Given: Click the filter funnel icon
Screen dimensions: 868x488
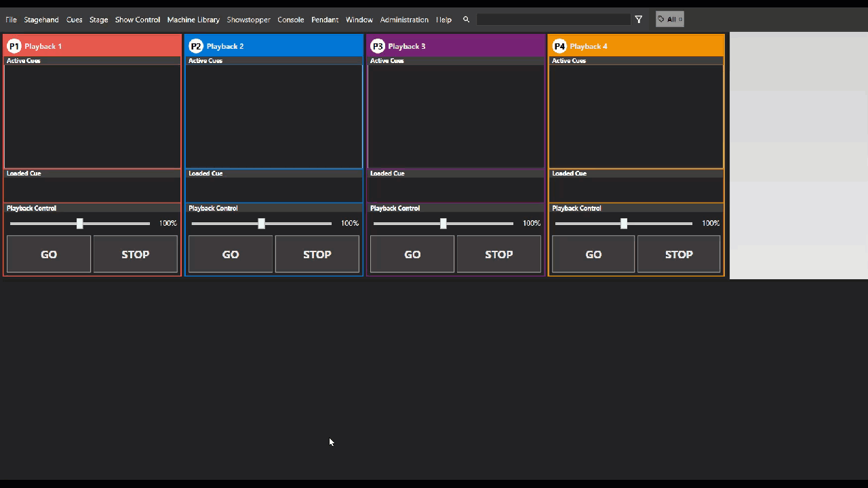Looking at the screenshot, I should tap(638, 20).
